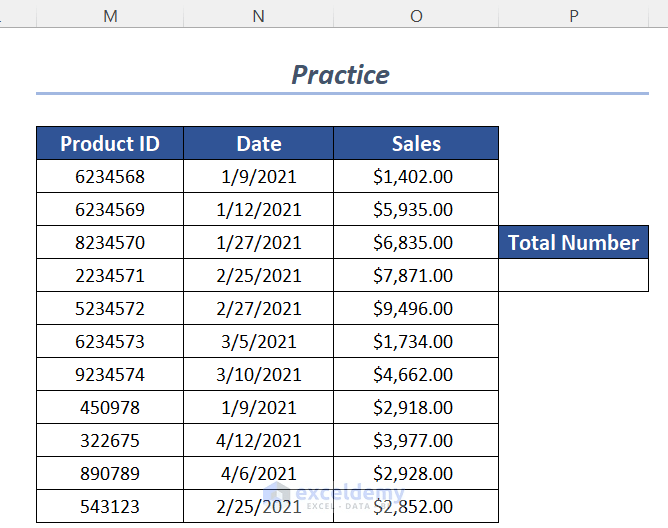The height and width of the screenshot is (528, 668).
Task: Select date cell 1/12/2021
Action: click(x=259, y=209)
